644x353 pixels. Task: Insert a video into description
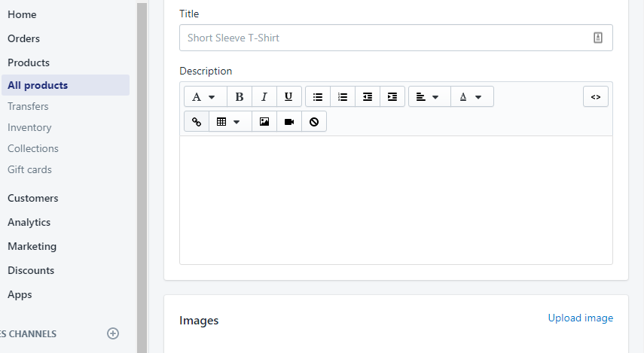(x=289, y=122)
